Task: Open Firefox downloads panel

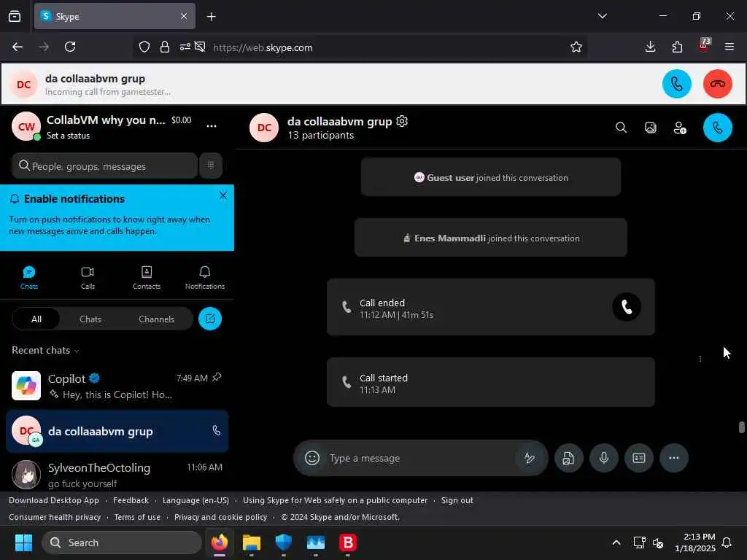Action: (x=650, y=47)
